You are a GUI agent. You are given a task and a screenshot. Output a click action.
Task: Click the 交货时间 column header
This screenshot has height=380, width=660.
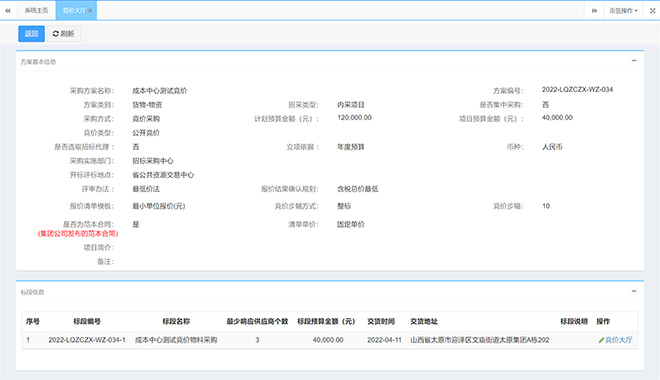(381, 322)
